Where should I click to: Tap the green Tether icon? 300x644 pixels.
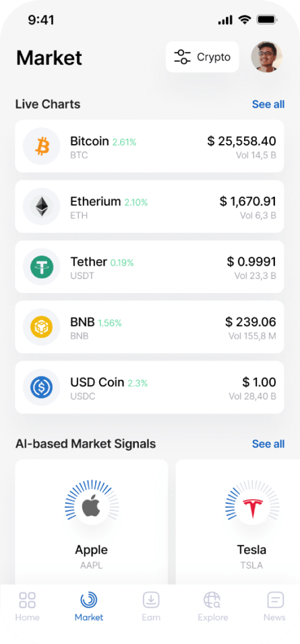click(42, 267)
